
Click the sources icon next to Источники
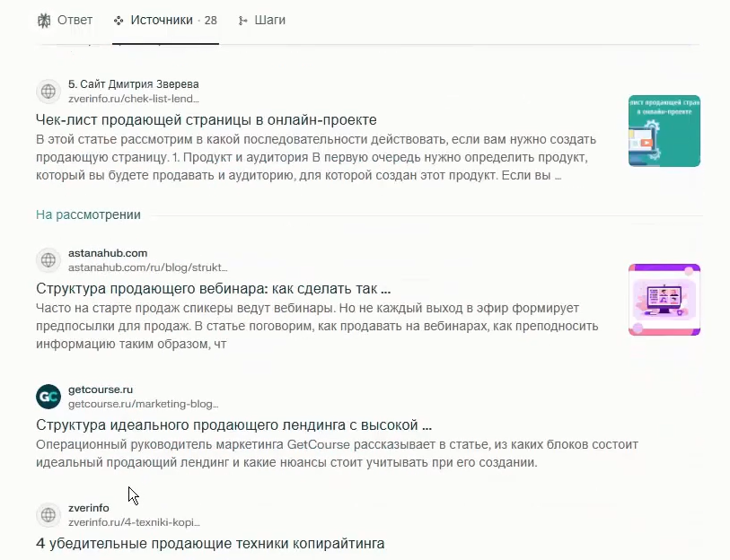coord(119,21)
